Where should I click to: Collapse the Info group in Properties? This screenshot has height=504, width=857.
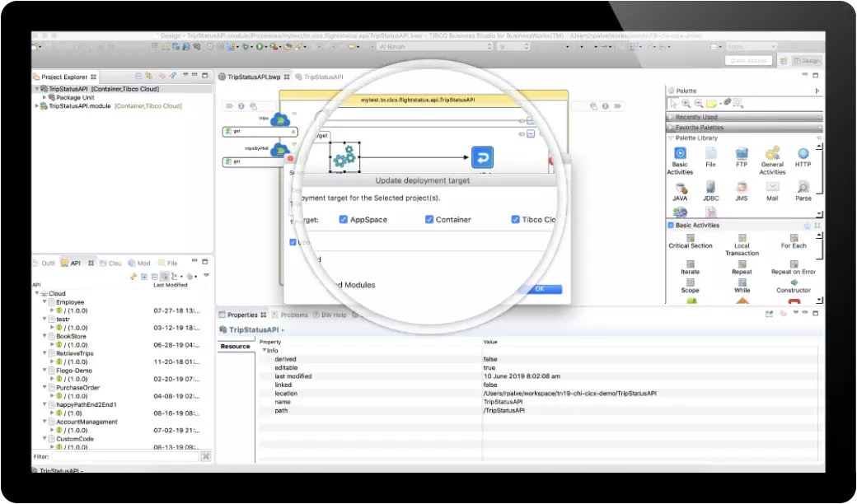click(264, 351)
